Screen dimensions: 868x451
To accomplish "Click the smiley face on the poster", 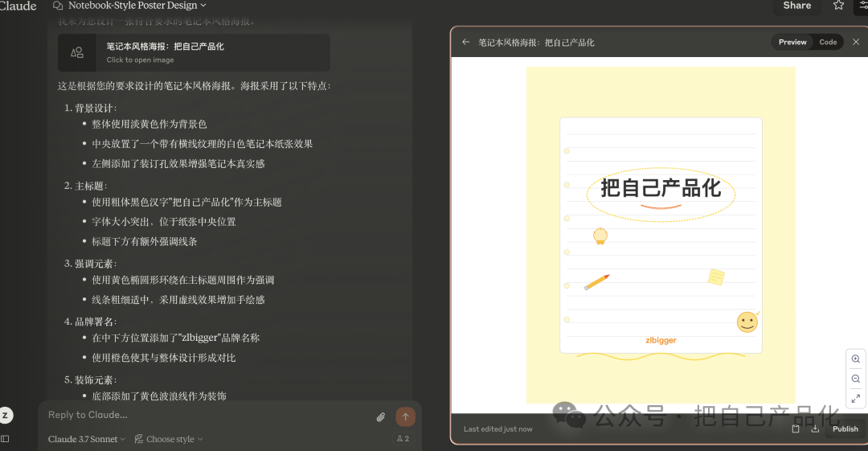I will tap(747, 322).
